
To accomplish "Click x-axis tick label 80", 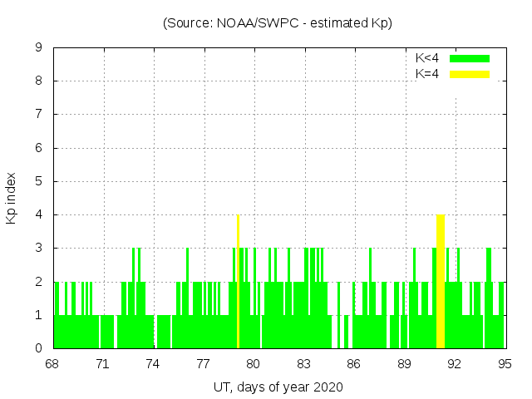I will coord(254,364).
